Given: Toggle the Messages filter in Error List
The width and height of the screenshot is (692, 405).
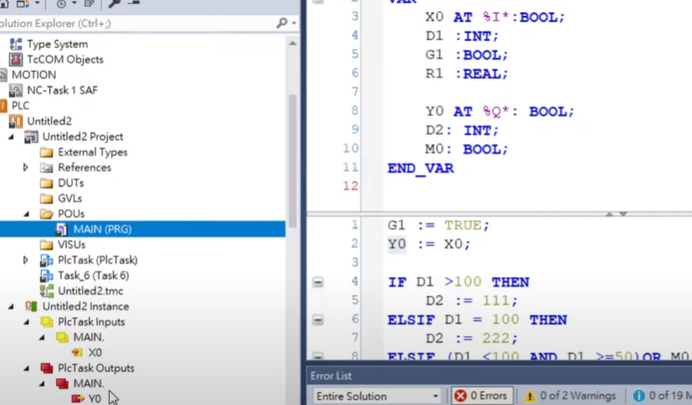Looking at the screenshot, I should 660,396.
